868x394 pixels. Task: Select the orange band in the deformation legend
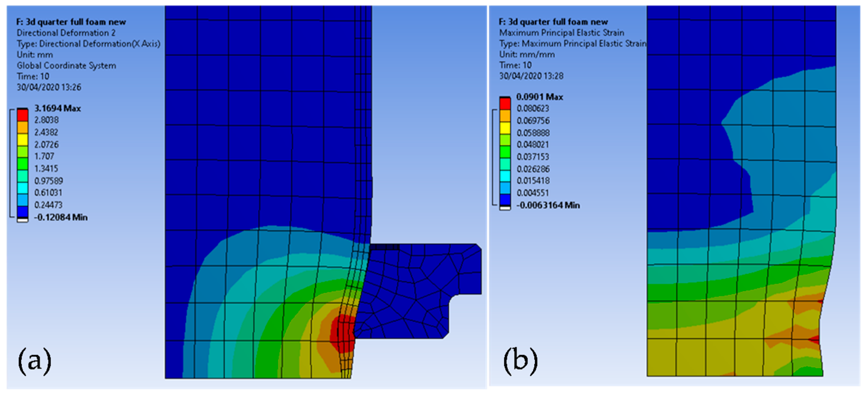(x=22, y=127)
